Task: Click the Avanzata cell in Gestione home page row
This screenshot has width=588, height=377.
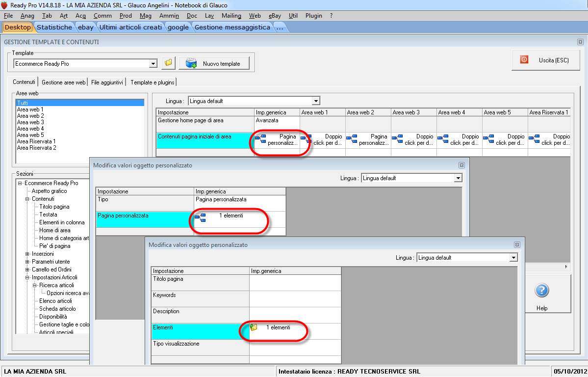Action: point(277,124)
